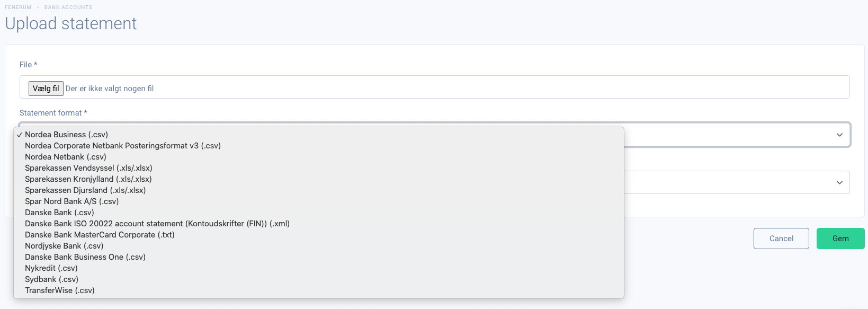Screen dimensions: 868x309
Task: Choose Danske Bank Business One (.csv)
Action: 319,257
